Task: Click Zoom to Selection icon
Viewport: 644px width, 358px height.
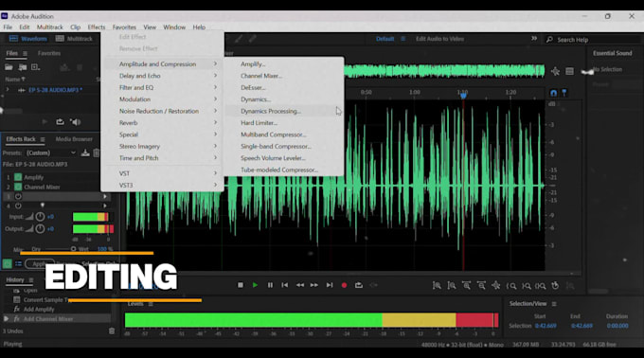Action: coord(541,286)
